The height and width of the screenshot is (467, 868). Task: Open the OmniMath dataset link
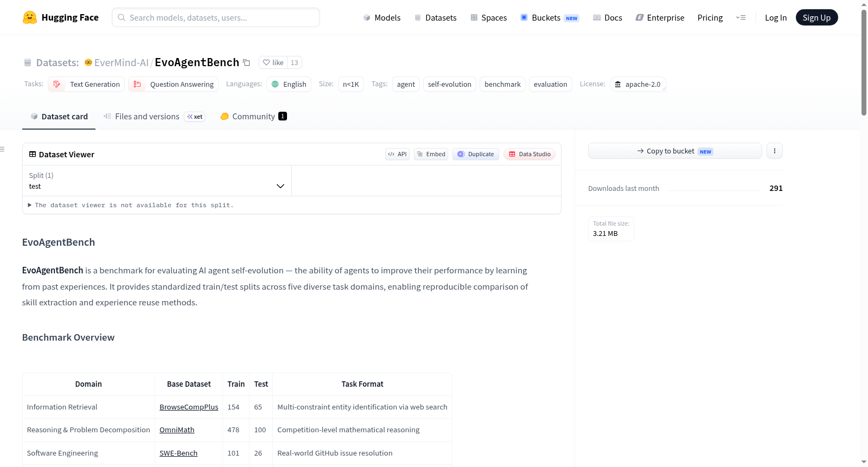pos(177,430)
